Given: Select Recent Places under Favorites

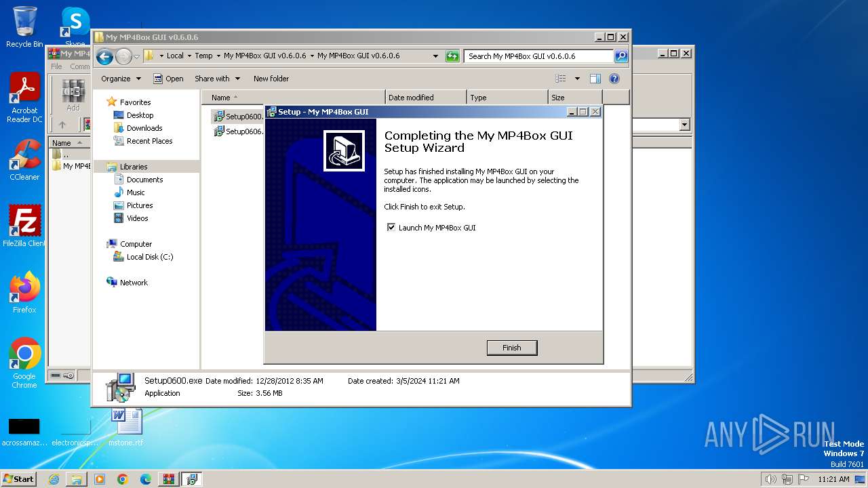Looking at the screenshot, I should point(149,141).
